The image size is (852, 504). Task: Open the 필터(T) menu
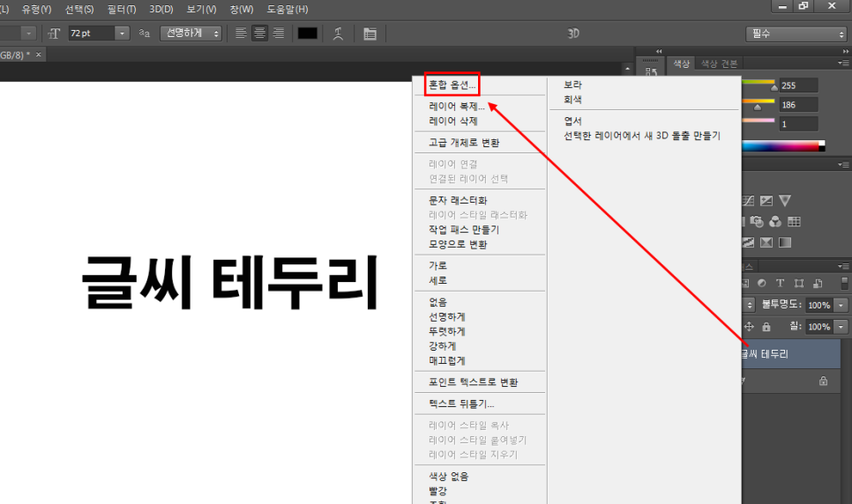[x=122, y=9]
